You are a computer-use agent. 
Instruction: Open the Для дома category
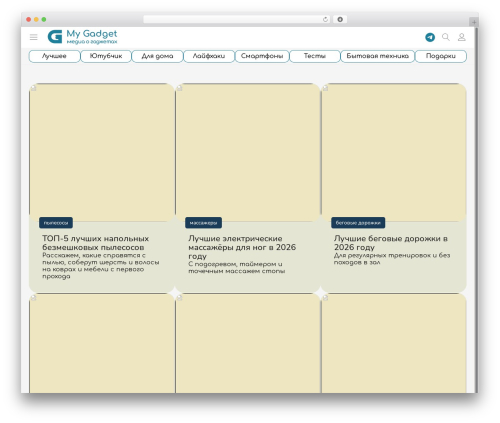point(157,56)
